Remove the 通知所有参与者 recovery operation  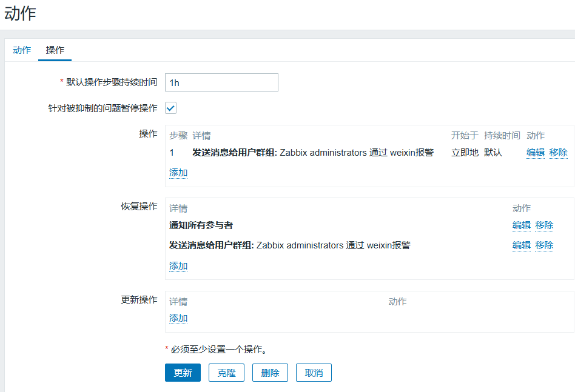pos(544,225)
